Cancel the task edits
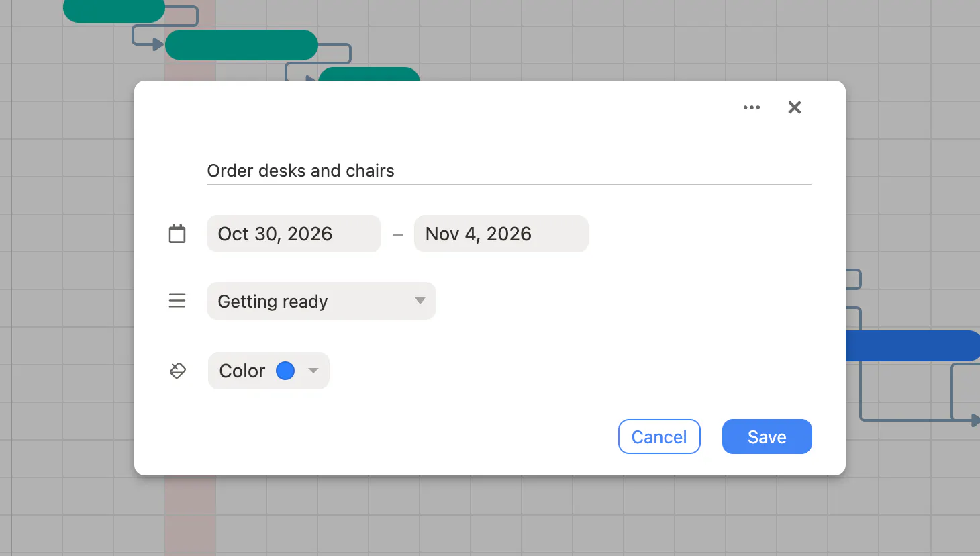Viewport: 980px width, 556px height. pyautogui.click(x=659, y=436)
